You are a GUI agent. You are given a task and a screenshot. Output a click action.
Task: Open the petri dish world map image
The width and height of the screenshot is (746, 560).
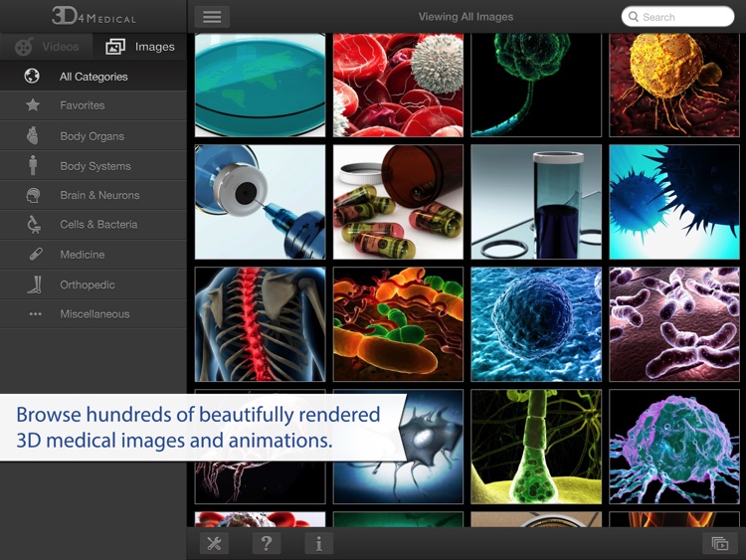261,85
